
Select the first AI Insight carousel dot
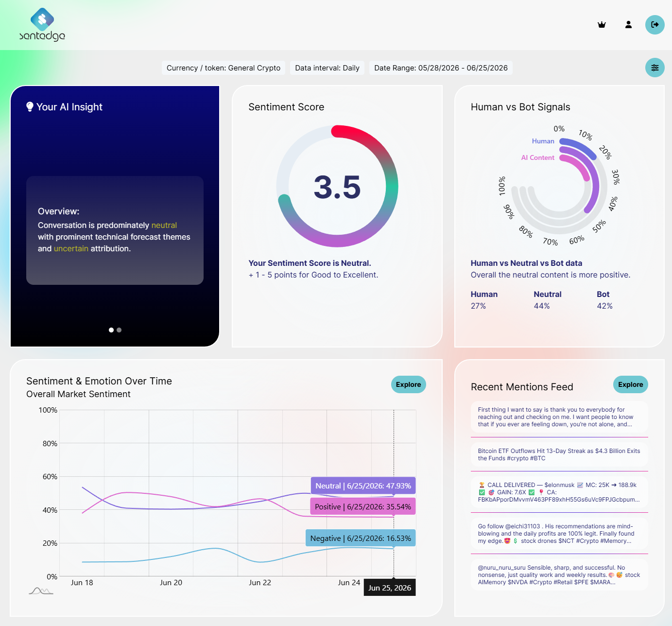[111, 330]
